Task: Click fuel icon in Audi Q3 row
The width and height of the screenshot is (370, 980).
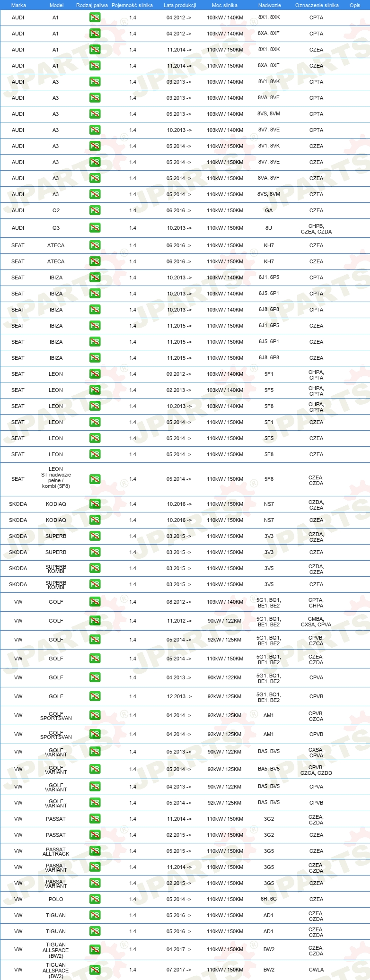Action: point(95,228)
